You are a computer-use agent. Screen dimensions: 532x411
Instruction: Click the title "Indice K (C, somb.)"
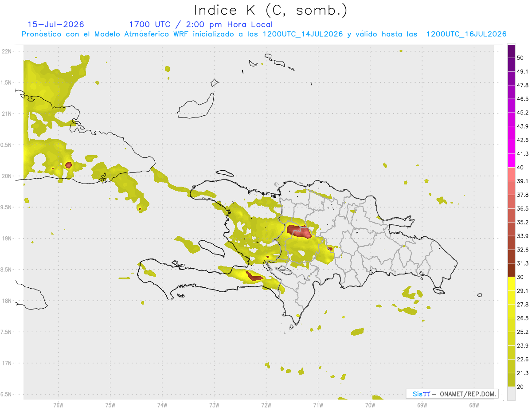271,10
